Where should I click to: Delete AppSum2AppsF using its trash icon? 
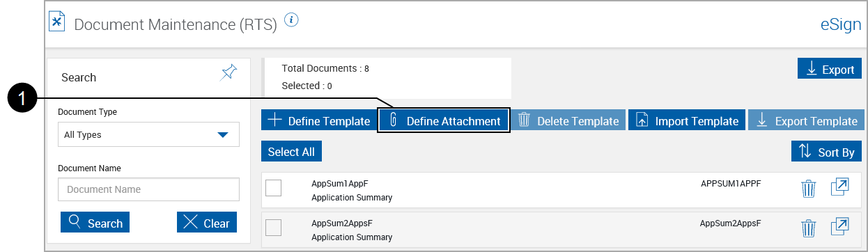[x=808, y=228]
